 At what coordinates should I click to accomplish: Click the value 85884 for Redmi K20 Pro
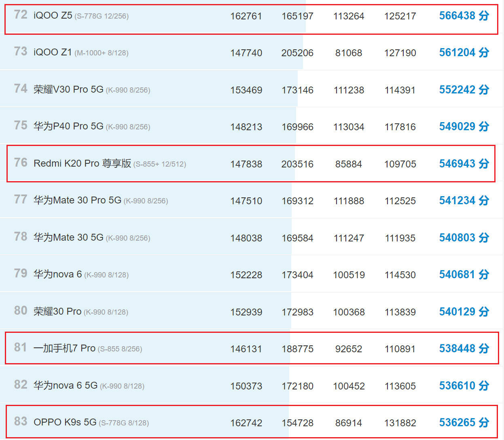349,164
